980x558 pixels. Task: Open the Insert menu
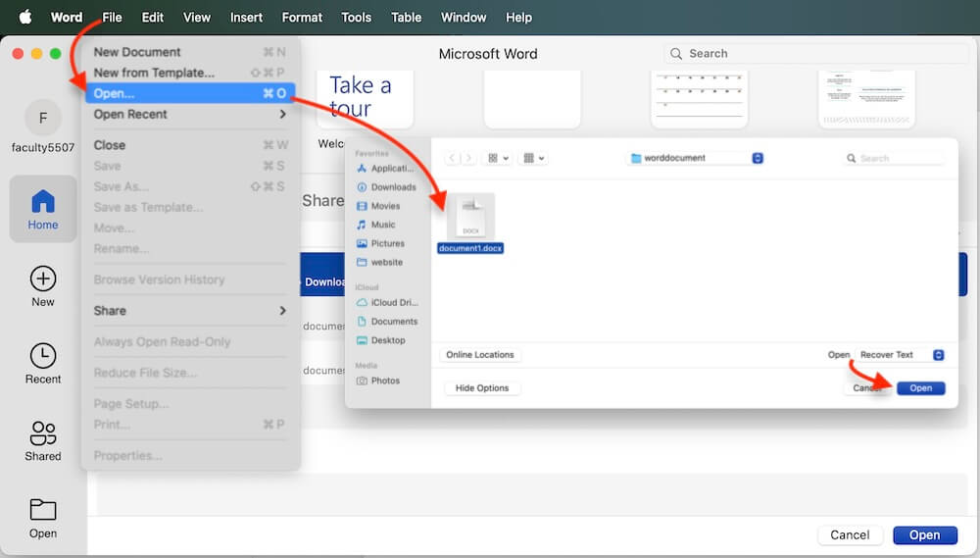(246, 17)
